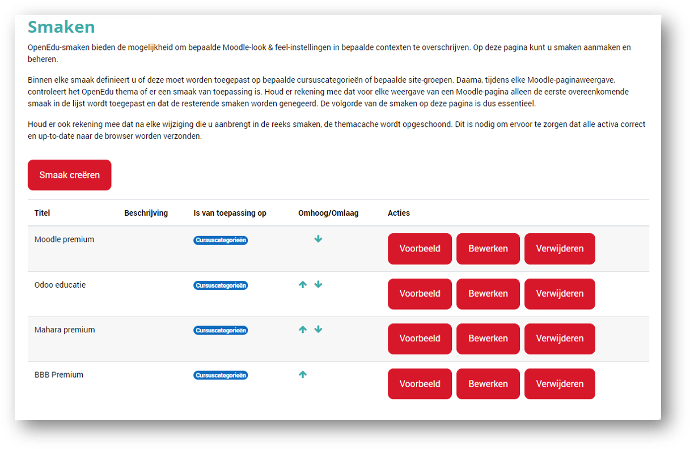Click the Smaak creëren button
The height and width of the screenshot is (449, 690).
coord(70,175)
